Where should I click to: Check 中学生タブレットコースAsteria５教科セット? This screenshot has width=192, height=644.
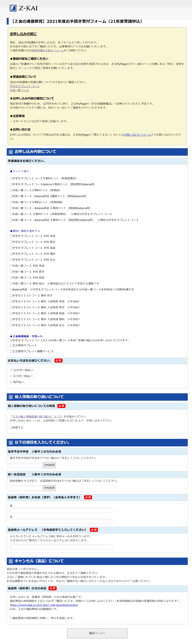pyautogui.click(x=11, y=185)
